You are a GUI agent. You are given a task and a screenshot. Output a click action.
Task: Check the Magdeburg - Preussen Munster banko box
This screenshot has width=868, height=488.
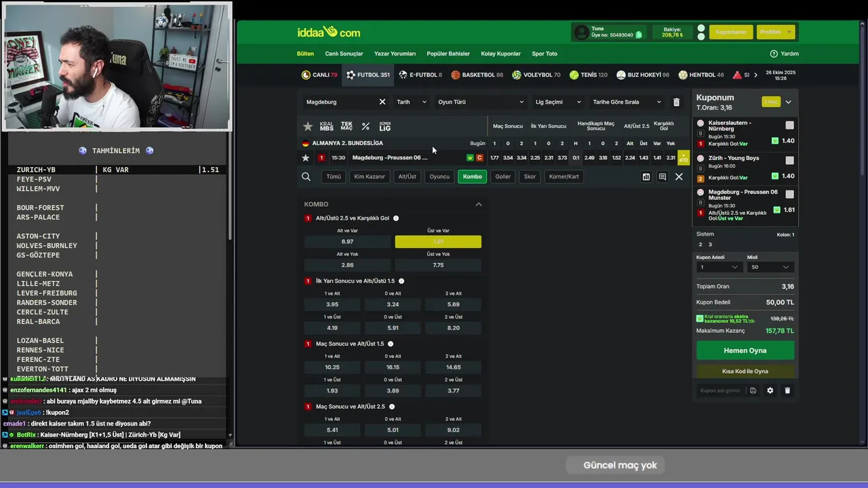pyautogui.click(x=789, y=194)
